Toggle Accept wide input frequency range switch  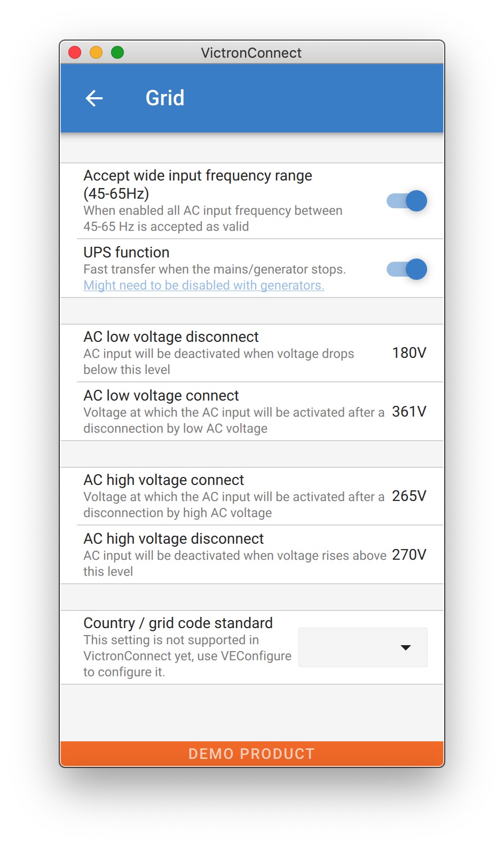[x=407, y=201]
